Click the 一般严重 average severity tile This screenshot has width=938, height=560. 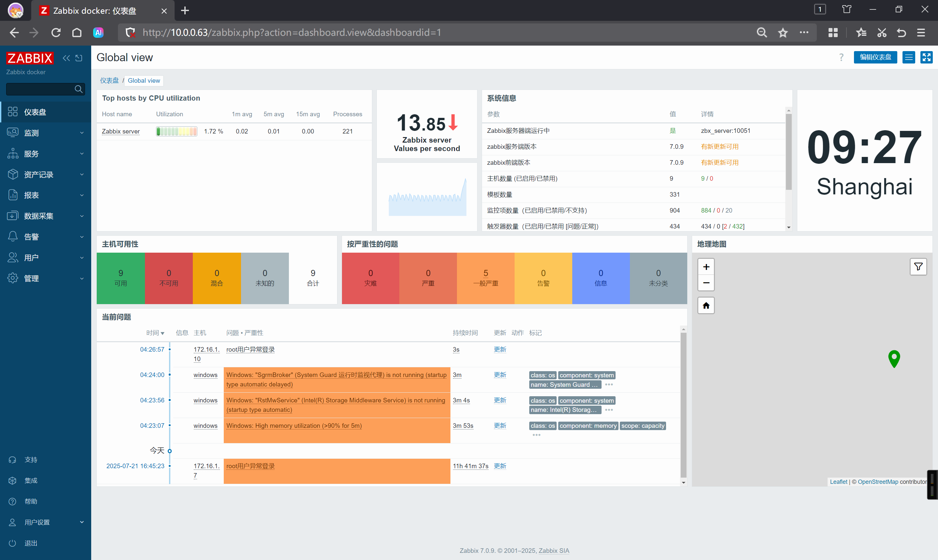(485, 278)
